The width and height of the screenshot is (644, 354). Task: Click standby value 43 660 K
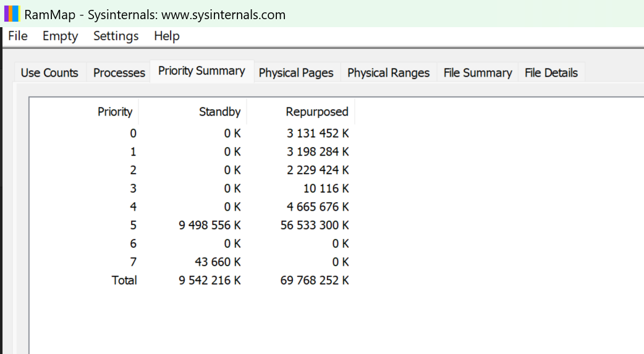[x=218, y=262]
